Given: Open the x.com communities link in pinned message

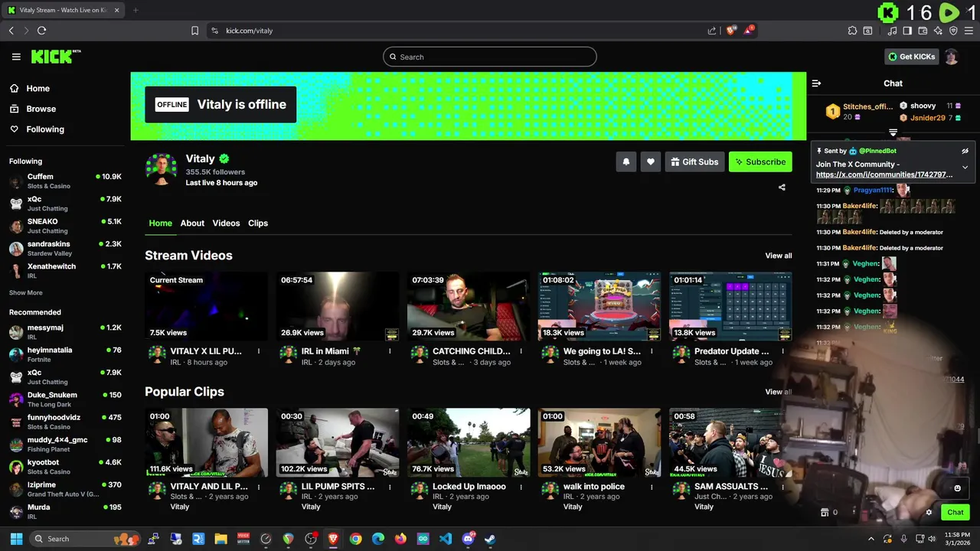Looking at the screenshot, I should (x=884, y=174).
